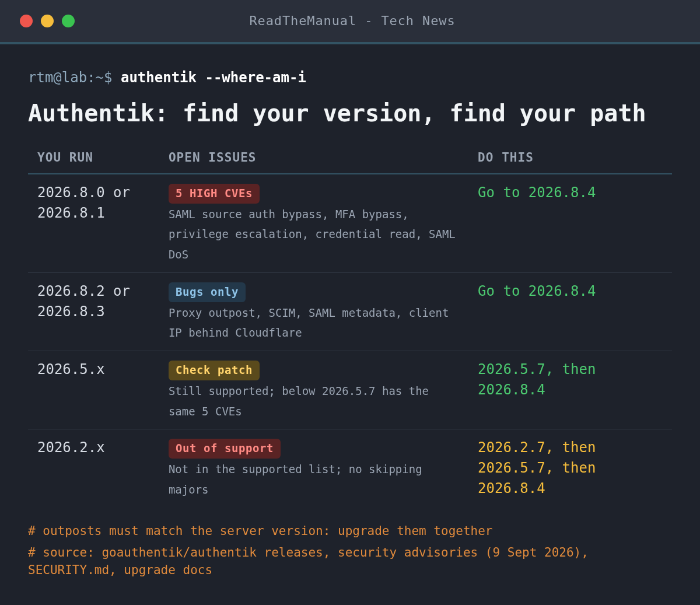Click the yellow minimize window button
Image resolution: width=700 pixels, height=605 pixels.
(47, 21)
